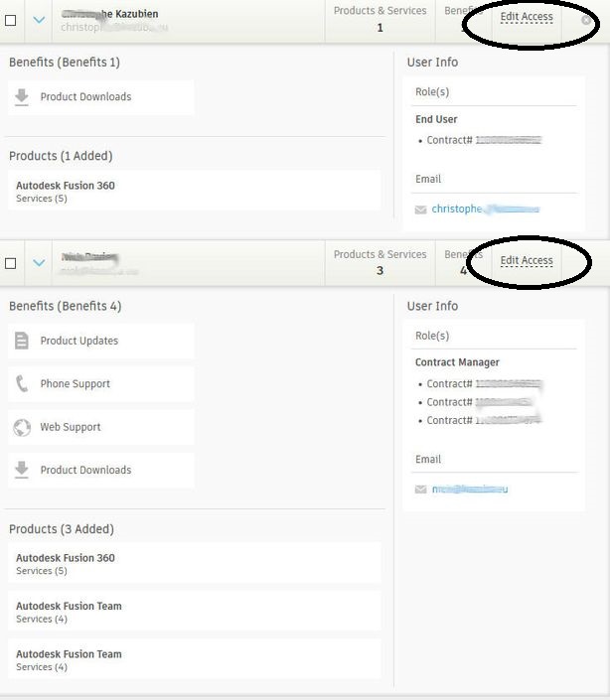Click the Product Updates document icon
Screen dimensions: 610x700
[22, 341]
